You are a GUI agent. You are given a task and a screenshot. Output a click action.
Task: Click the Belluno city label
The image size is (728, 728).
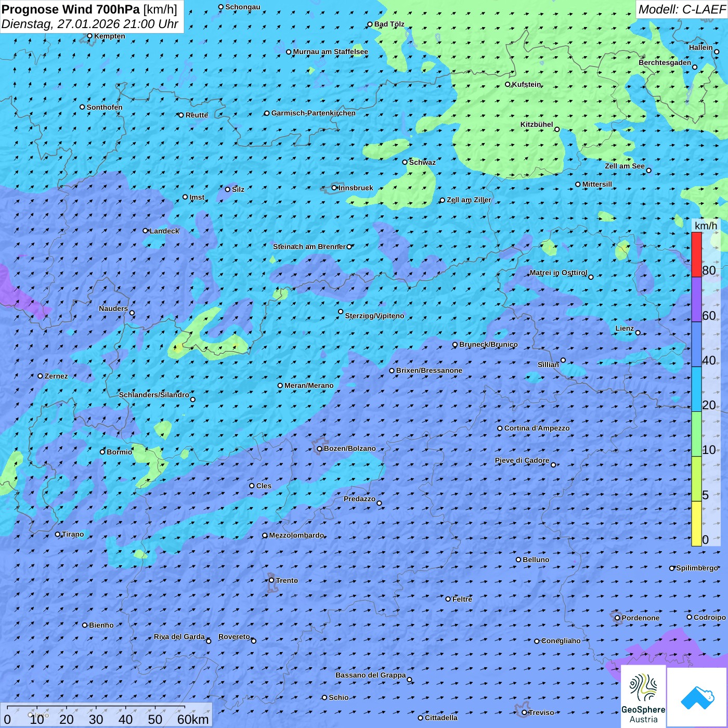536,560
